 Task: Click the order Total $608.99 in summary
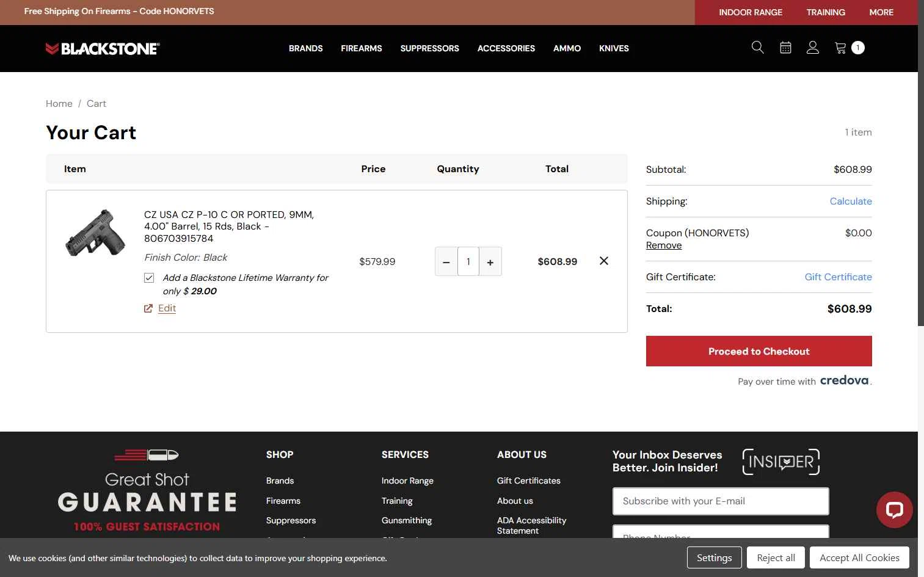pyautogui.click(x=849, y=309)
